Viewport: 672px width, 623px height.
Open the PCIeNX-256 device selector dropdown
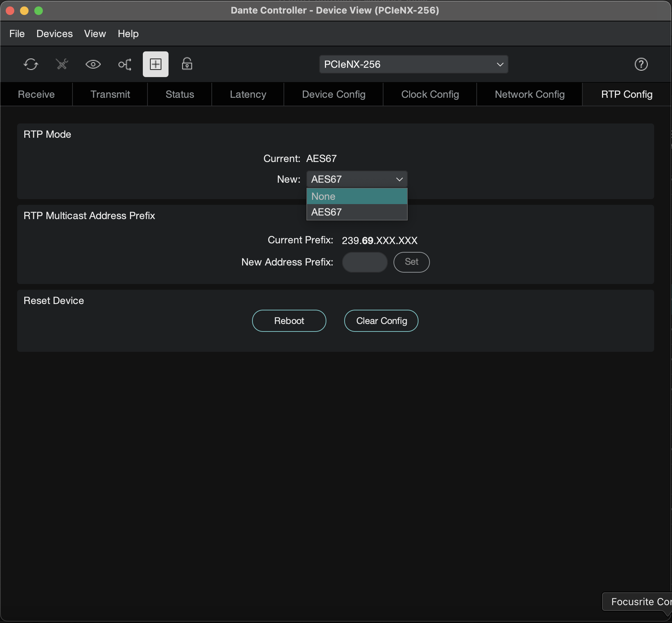[x=413, y=64]
